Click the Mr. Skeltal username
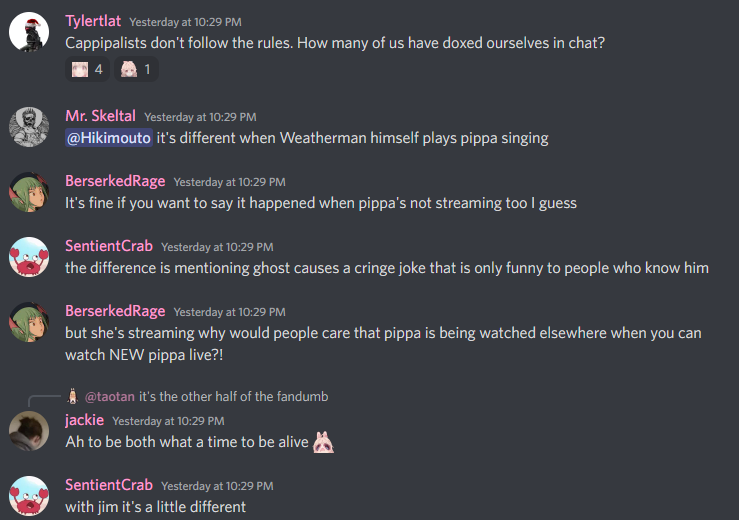The image size is (739, 520). pos(100,116)
